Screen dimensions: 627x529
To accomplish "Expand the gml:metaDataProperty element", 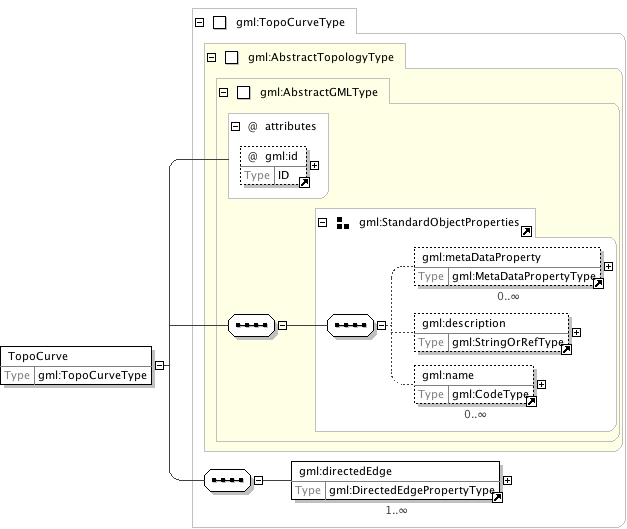I will coord(608,266).
